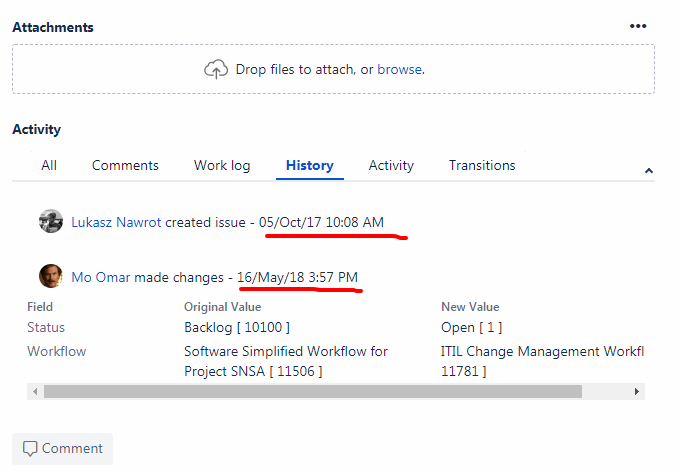This screenshot has width=681, height=472.
Task: Click the horizontal scrollbar thumb
Action: click(x=313, y=392)
